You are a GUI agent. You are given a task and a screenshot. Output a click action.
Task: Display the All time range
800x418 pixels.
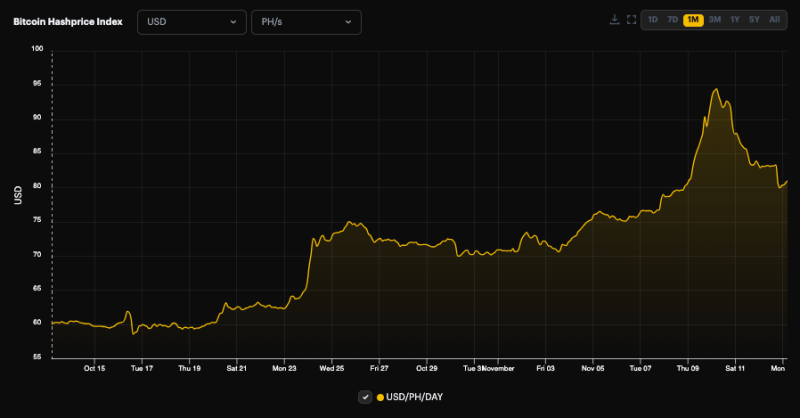pyautogui.click(x=774, y=20)
